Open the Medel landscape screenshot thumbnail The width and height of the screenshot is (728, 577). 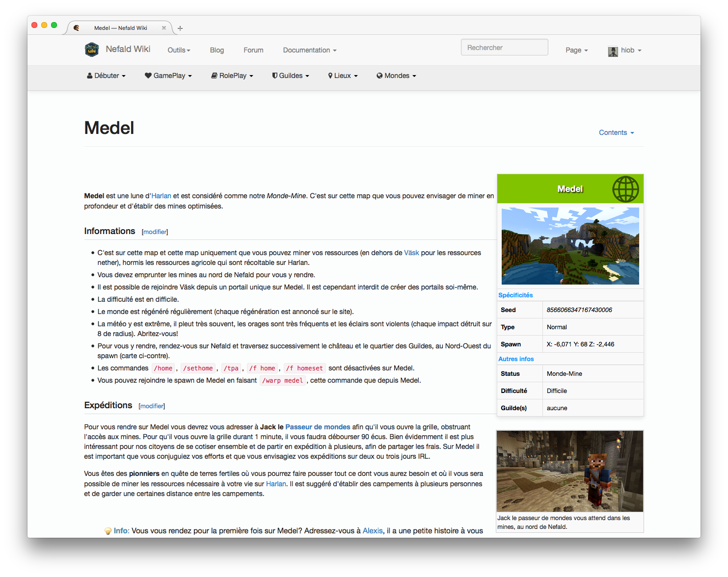coord(570,246)
